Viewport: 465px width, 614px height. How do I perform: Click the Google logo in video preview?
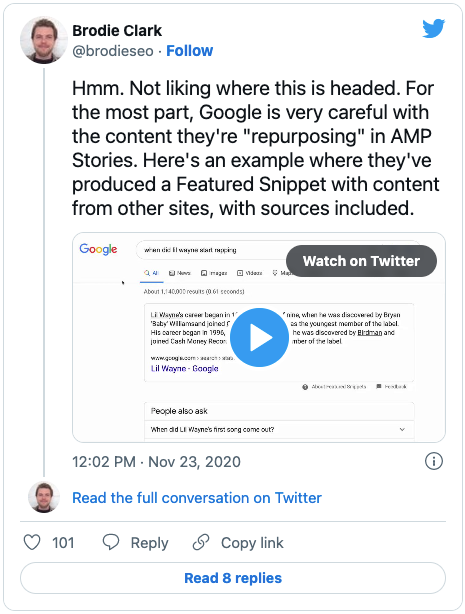[x=98, y=249]
